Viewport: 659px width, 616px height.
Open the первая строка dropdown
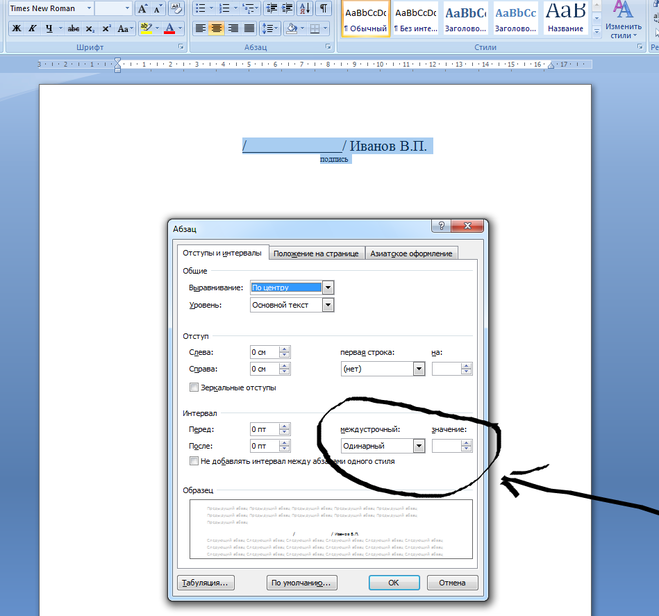pos(418,369)
